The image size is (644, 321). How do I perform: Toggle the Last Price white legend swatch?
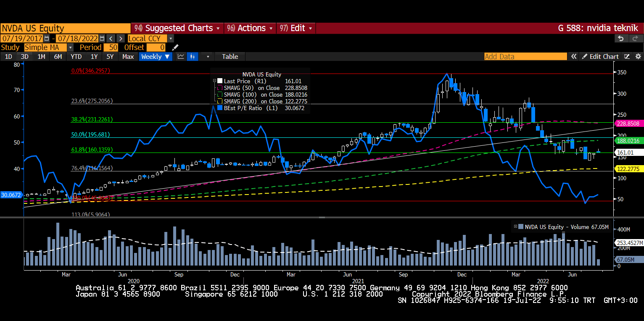pyautogui.click(x=219, y=81)
